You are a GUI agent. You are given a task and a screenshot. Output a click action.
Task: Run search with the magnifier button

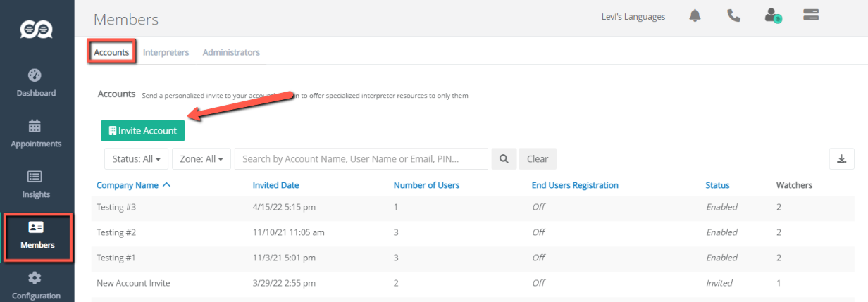504,159
